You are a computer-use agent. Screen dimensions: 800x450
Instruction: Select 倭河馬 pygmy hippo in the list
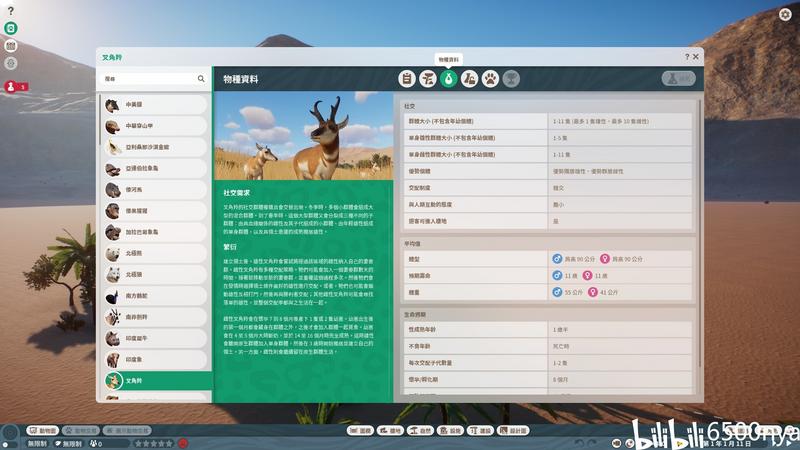[x=156, y=190]
